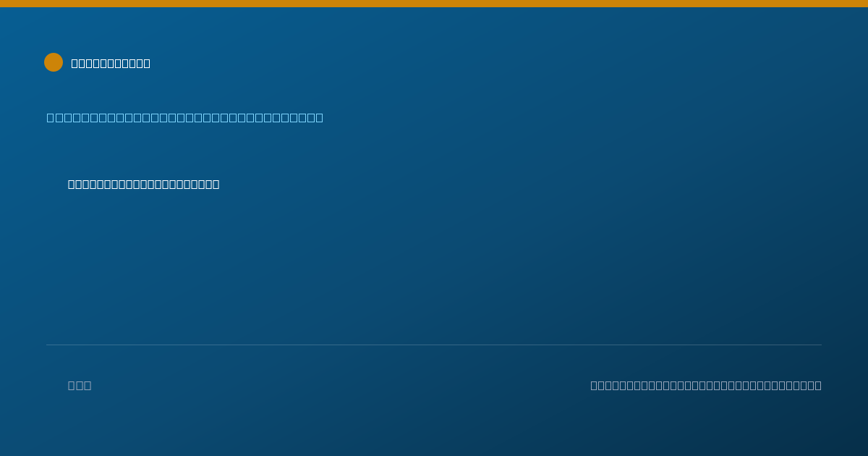Click the short footer label at bottom left

click(x=80, y=385)
